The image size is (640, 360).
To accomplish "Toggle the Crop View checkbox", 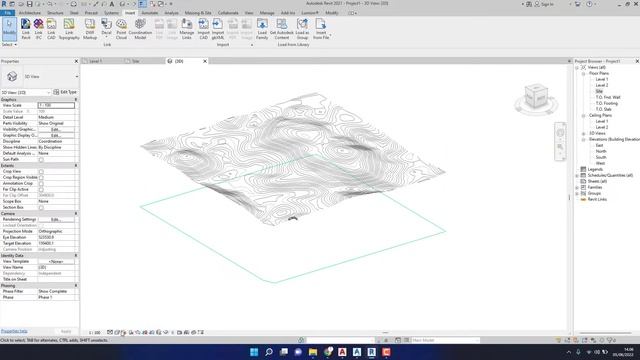I will 41,171.
